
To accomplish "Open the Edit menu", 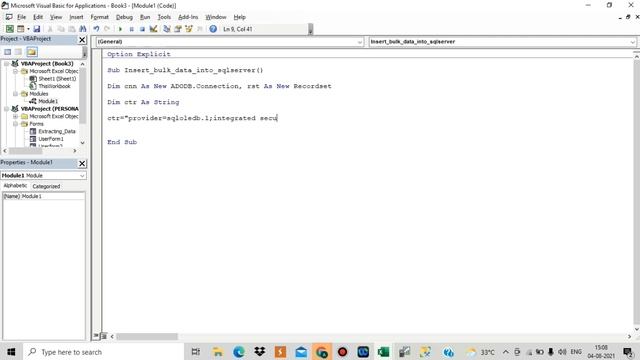I will [38, 17].
